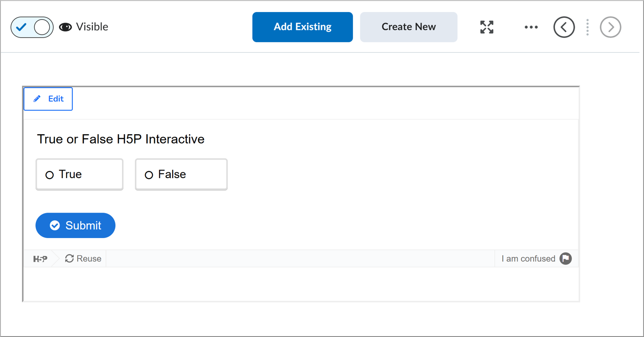The image size is (644, 337).
Task: Click the Edit button with pencil icon
Action: click(48, 99)
